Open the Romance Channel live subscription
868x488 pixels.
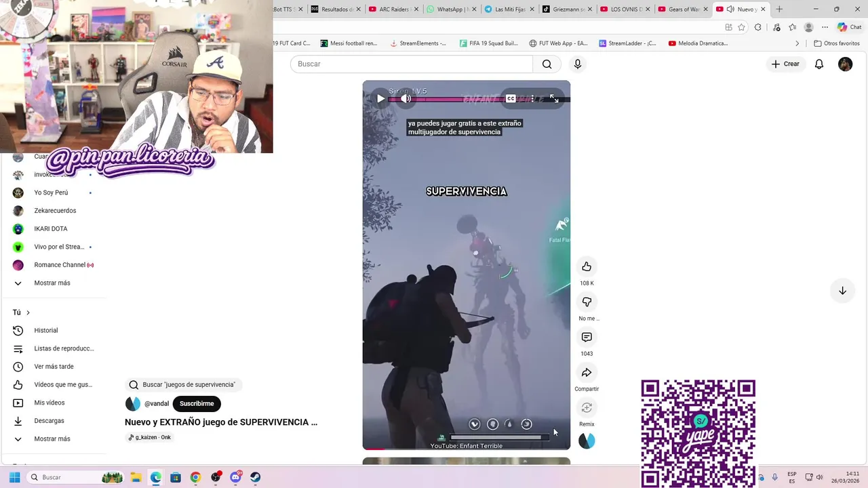[x=54, y=265]
